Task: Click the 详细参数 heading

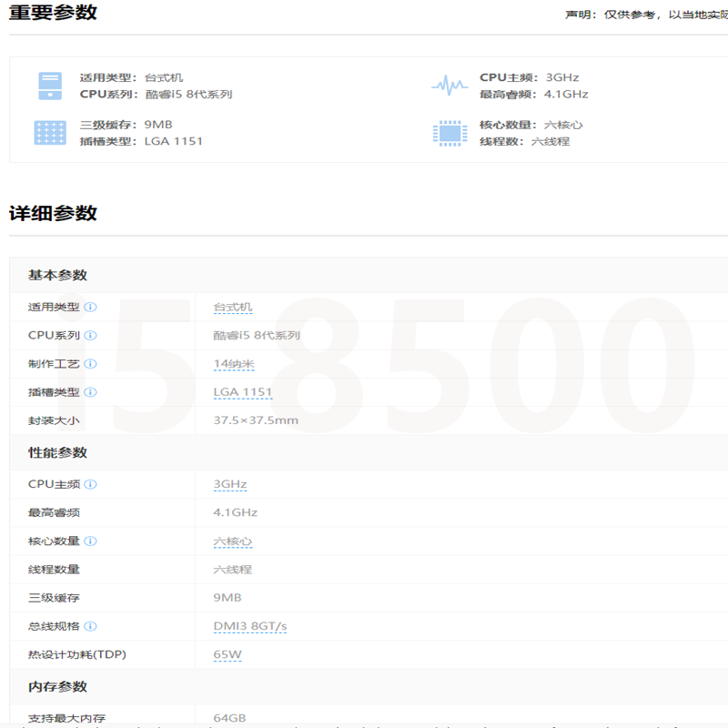Action: pyautogui.click(x=53, y=213)
